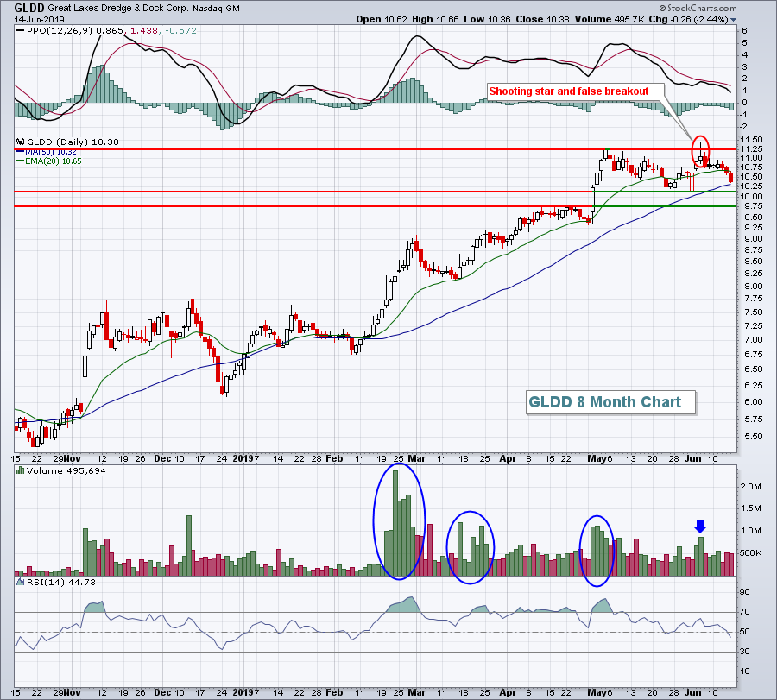Screen dimensions: 777x700
Task: Click the candlestick icon beside GLDD (Daily)
Action: pyautogui.click(x=21, y=142)
